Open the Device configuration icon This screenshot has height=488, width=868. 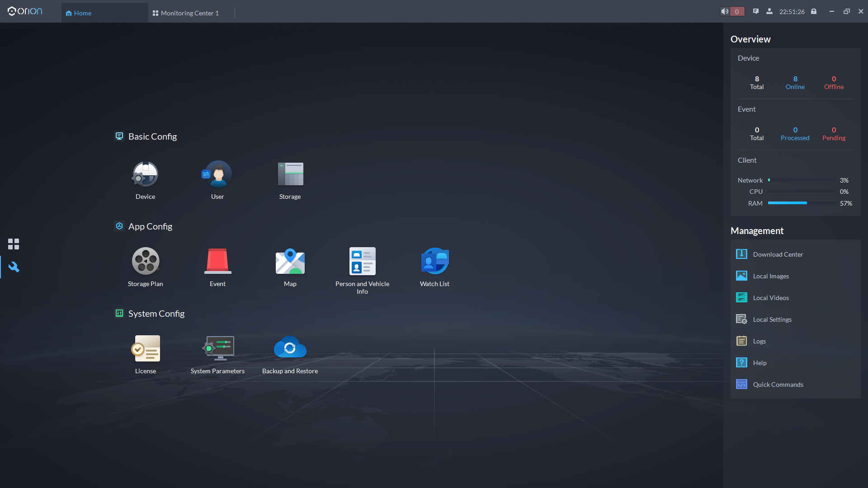point(145,174)
